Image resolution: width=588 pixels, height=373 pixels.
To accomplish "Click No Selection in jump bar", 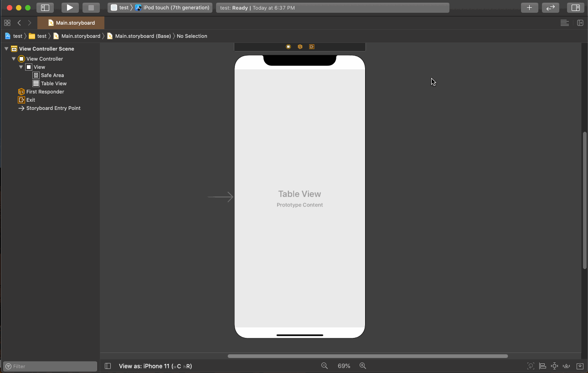I will (x=192, y=36).
